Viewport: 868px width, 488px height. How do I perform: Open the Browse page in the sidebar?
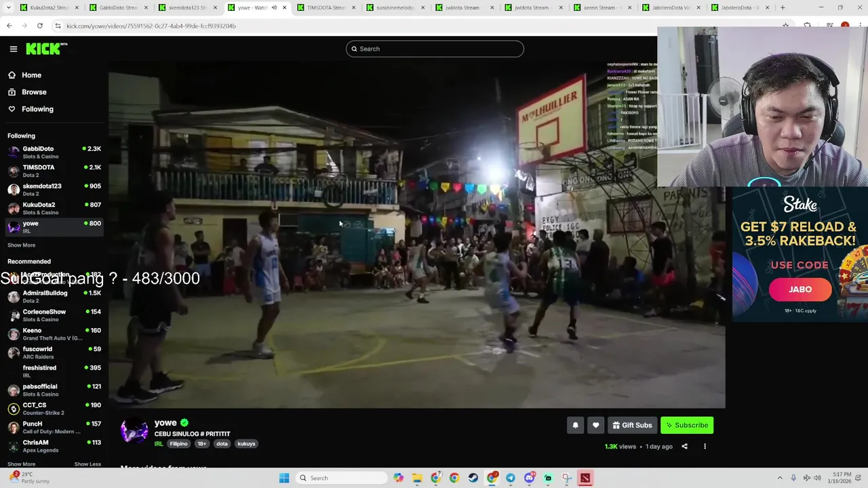coord(34,92)
